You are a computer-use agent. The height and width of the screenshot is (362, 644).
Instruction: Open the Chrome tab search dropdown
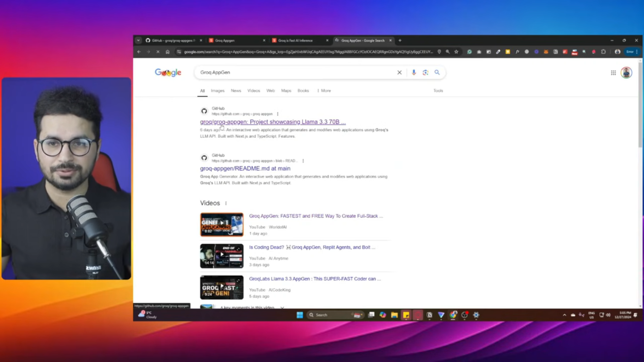(138, 40)
